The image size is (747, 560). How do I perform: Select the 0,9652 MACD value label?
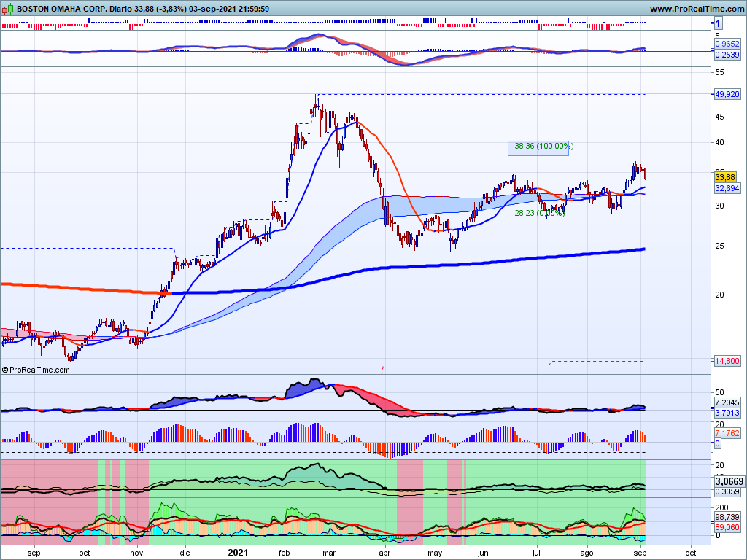(727, 44)
